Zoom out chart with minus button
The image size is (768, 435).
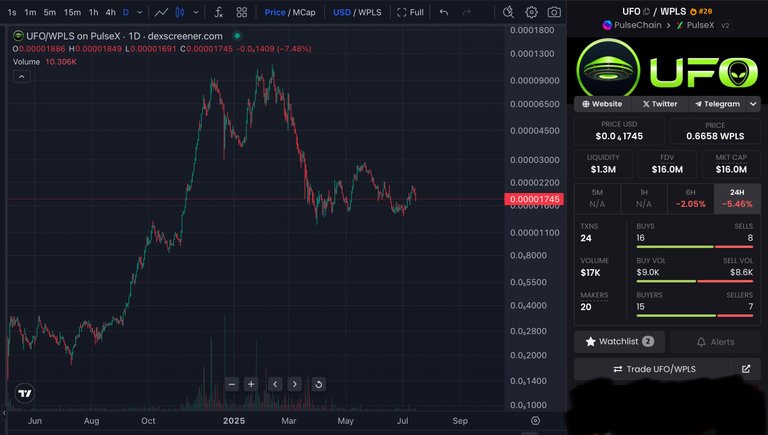(x=232, y=385)
